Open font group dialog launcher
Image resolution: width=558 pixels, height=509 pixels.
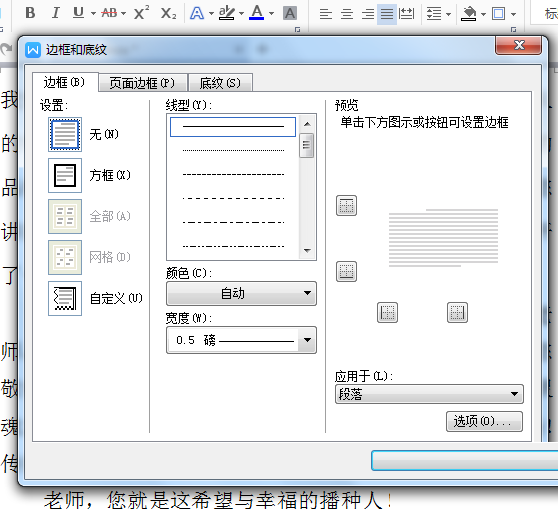[298, 30]
